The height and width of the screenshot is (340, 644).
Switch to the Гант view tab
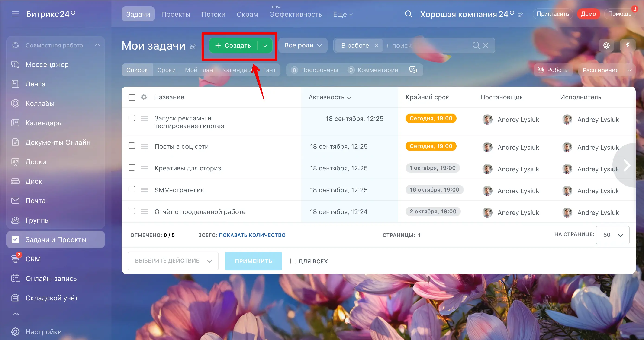pos(269,70)
